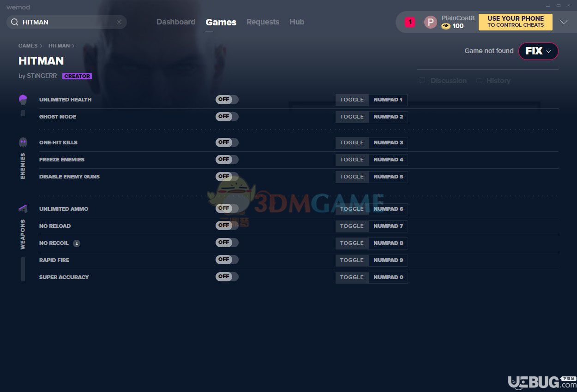Click the "UNLIMITED AMMO" cheat name
This screenshot has height=392, width=577.
click(64, 209)
